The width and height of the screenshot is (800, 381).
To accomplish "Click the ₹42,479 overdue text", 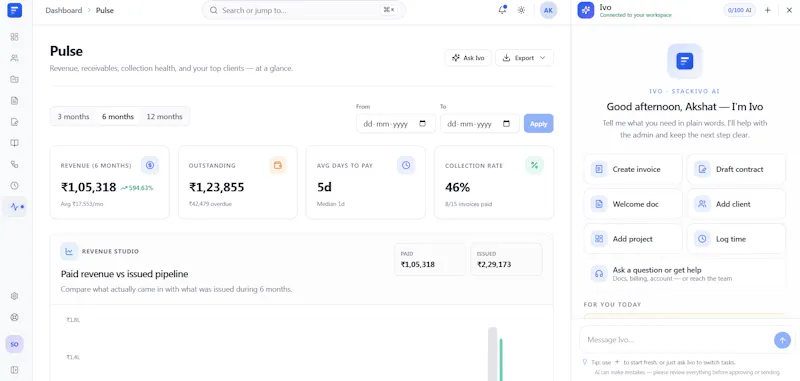I will pos(210,204).
